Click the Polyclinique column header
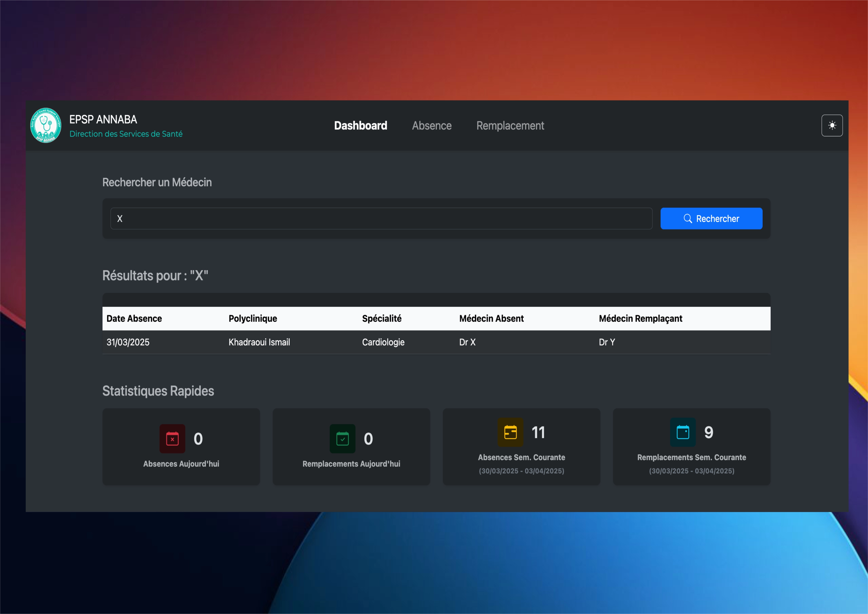 point(253,319)
